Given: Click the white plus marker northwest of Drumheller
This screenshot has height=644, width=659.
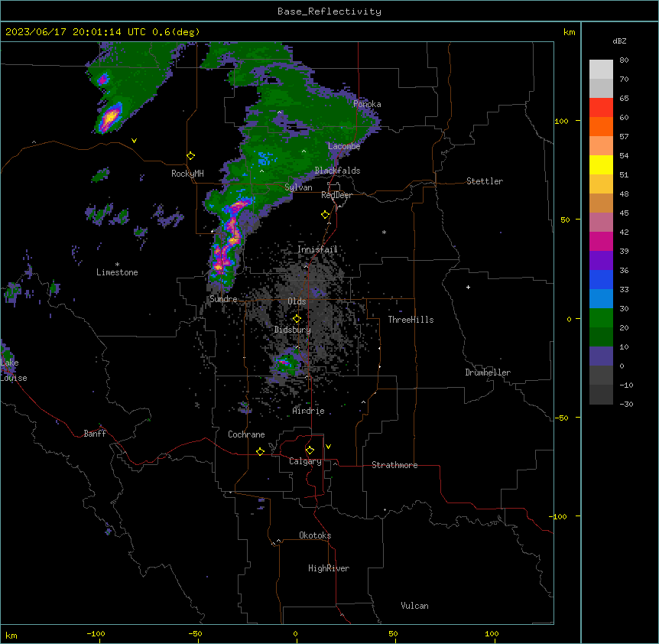Looking at the screenshot, I should pos(468,287).
